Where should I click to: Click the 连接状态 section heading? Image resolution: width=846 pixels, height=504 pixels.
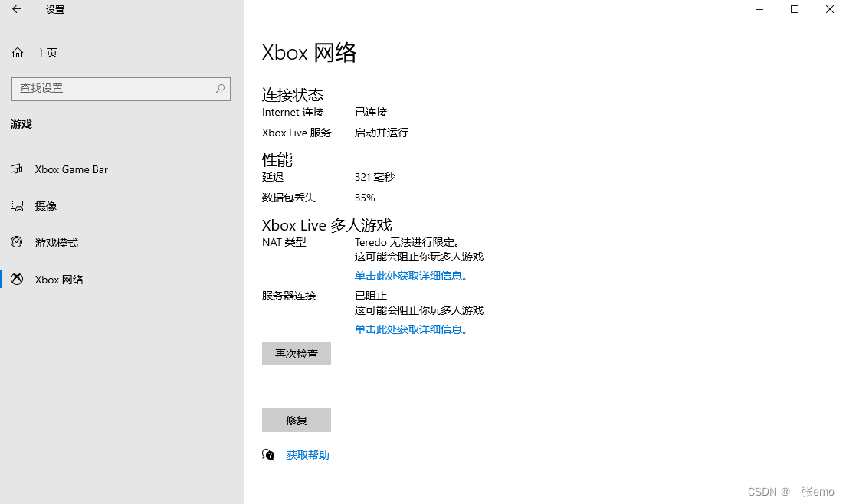point(293,95)
